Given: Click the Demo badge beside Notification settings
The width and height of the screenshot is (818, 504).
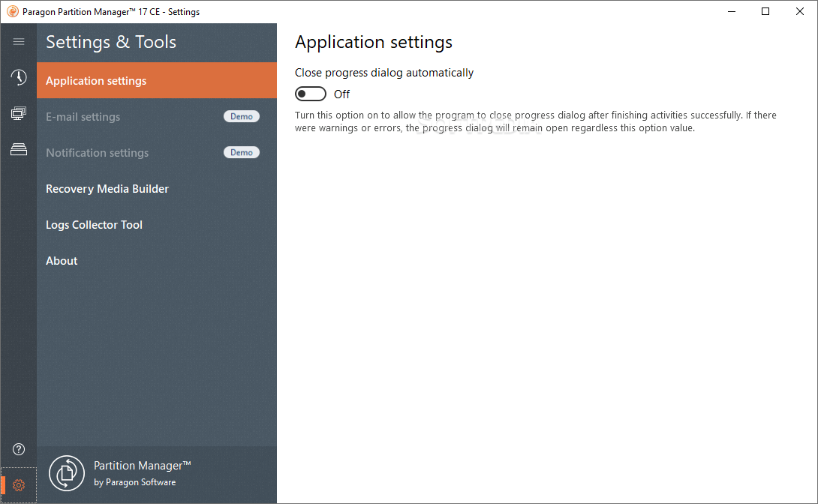Looking at the screenshot, I should click(x=241, y=152).
